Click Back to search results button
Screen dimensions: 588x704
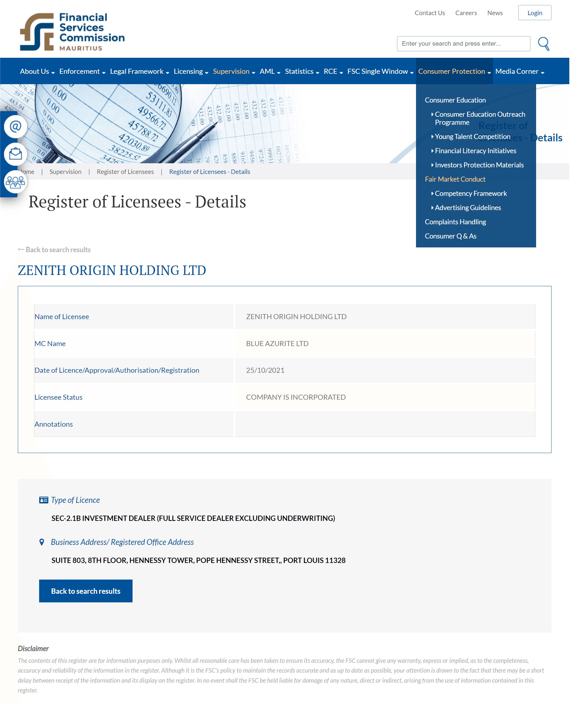85,591
